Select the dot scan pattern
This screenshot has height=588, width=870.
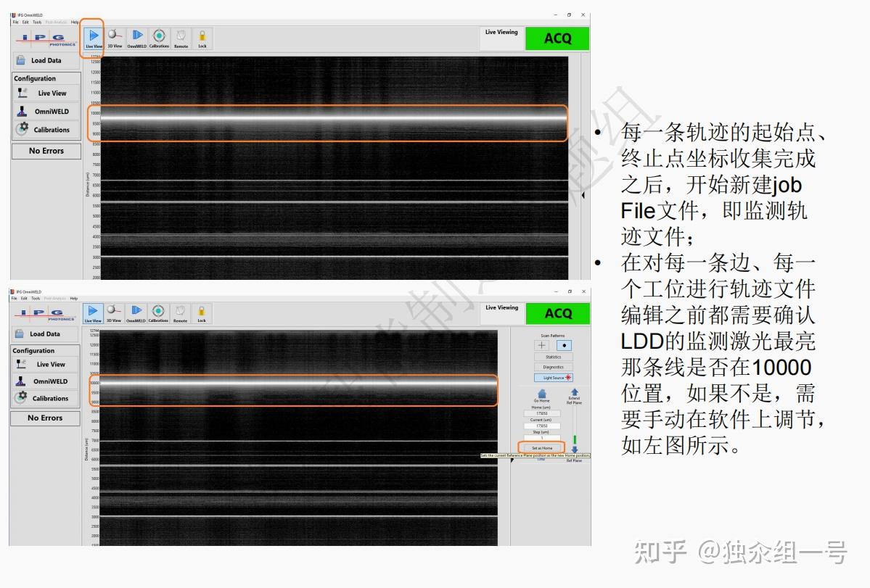coord(565,344)
